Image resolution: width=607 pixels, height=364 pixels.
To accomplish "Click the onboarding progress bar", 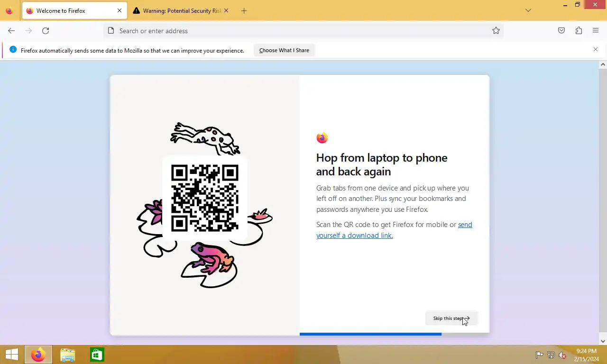I will 394,334.
